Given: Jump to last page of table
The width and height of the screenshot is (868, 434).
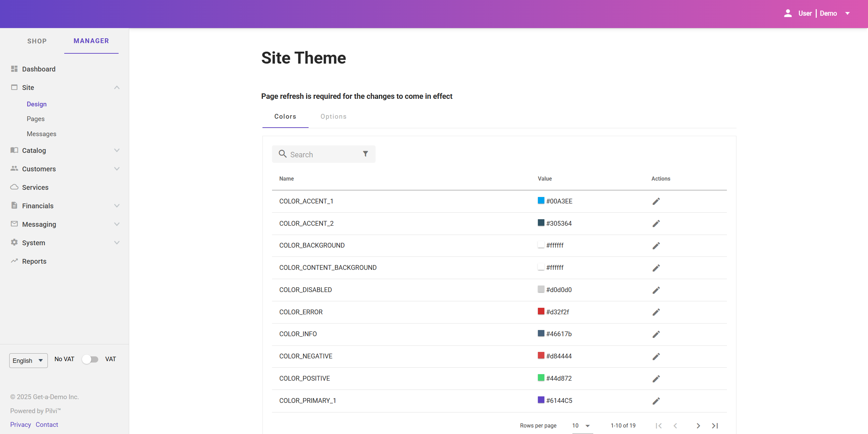Looking at the screenshot, I should (715, 425).
